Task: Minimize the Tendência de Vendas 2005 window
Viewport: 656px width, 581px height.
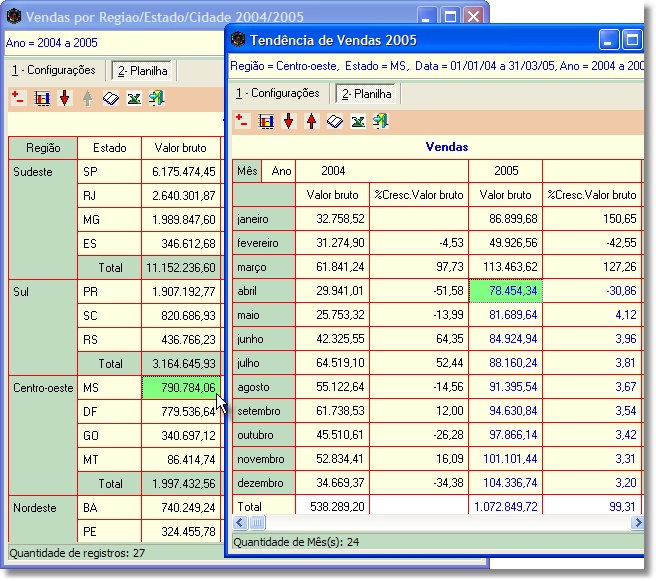Action: [609, 40]
